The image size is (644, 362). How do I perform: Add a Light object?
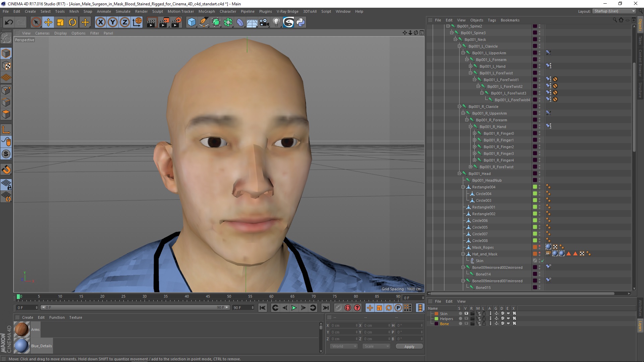276,22
